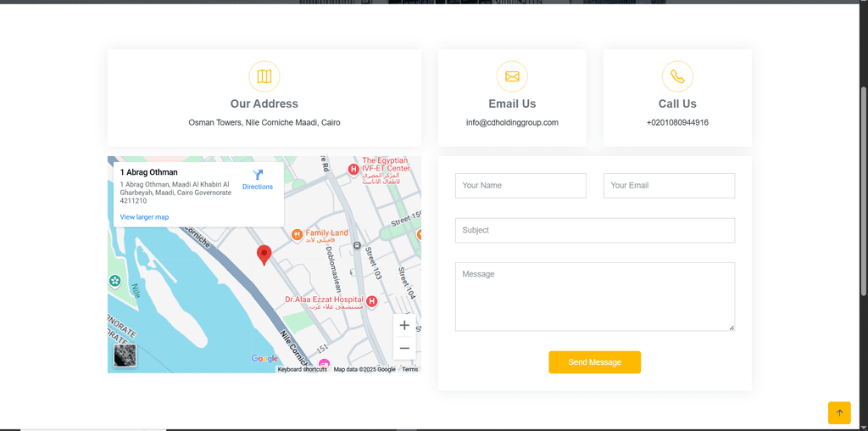The image size is (868, 431).
Task: Click the phone number +0201080944916
Action: tap(677, 122)
